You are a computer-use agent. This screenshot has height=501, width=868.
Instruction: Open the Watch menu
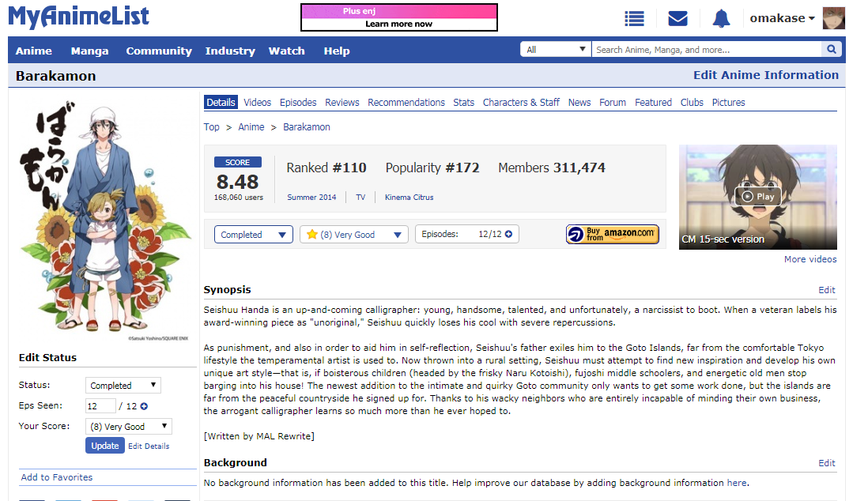(x=287, y=51)
